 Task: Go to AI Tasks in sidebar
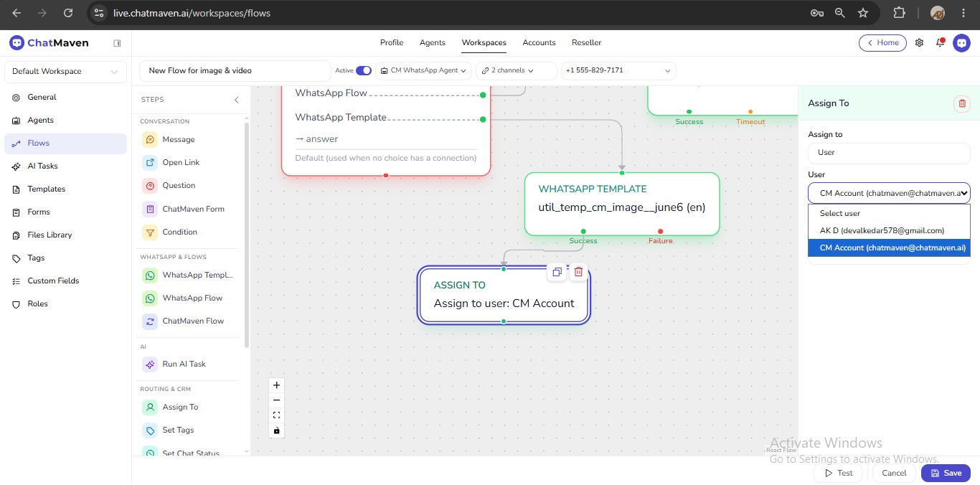[x=65, y=166]
